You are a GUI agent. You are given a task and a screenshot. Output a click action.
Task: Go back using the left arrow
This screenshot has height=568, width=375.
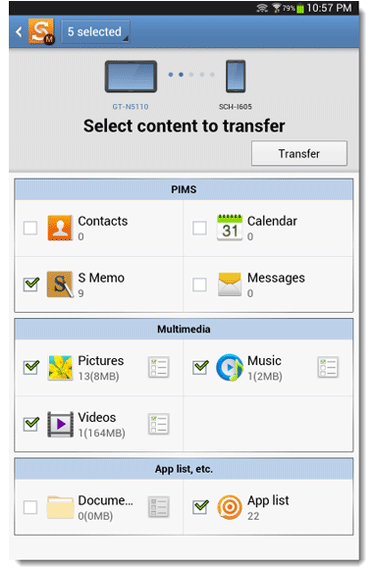[19, 32]
